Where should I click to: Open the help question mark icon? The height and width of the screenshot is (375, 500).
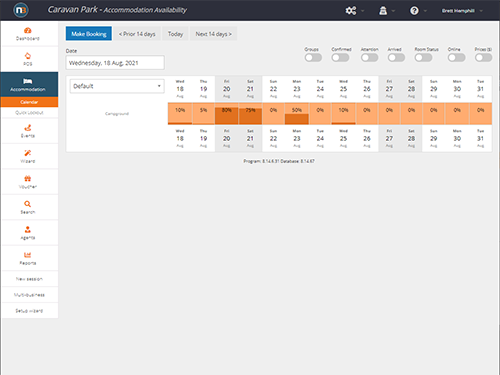(x=414, y=11)
